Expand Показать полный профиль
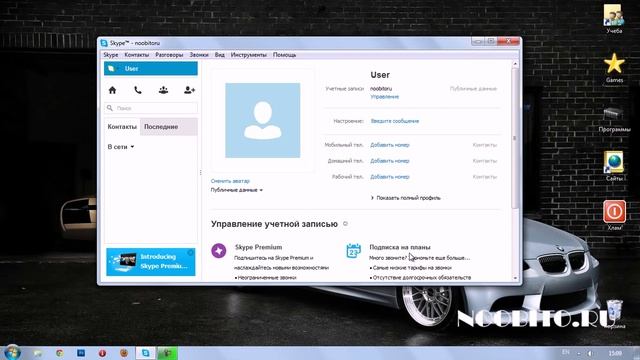640x360 pixels. coord(406,198)
